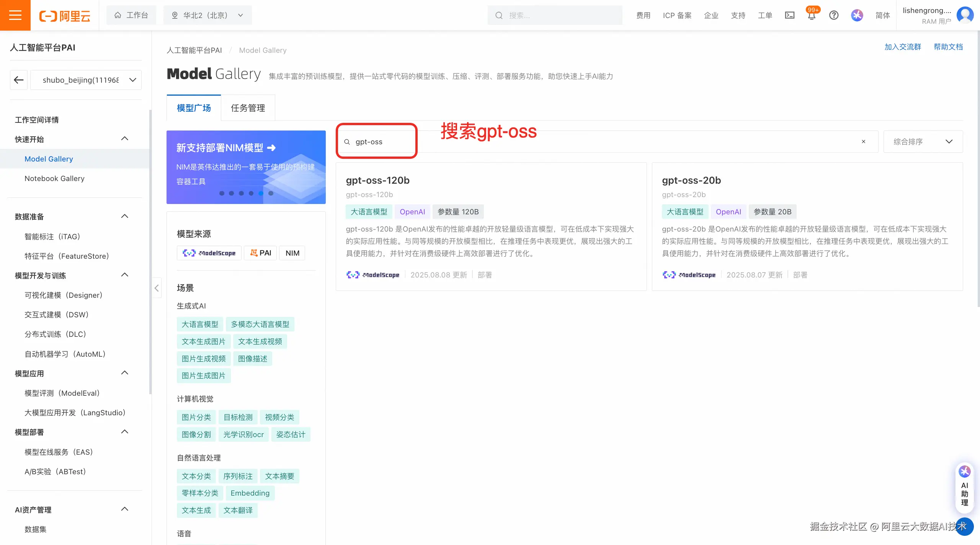Click the 加入交流群 link

coord(903,47)
